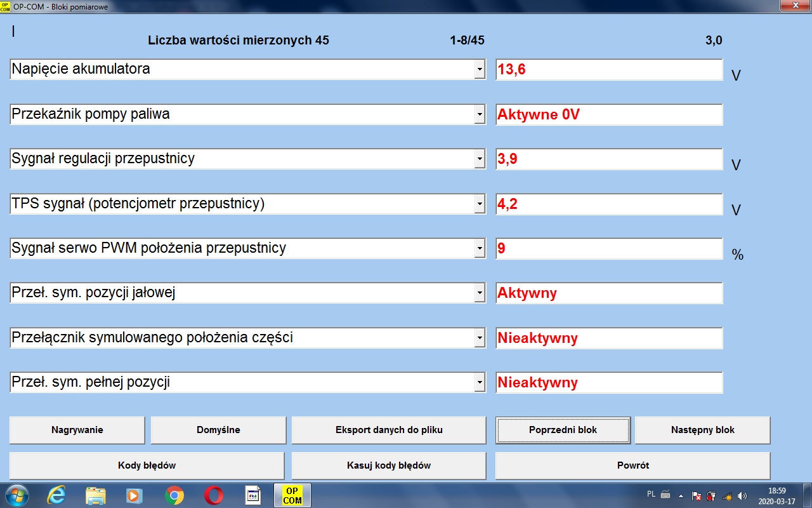Click the battery voltage value field 13,6
The width and height of the screenshot is (812, 508).
(x=608, y=70)
